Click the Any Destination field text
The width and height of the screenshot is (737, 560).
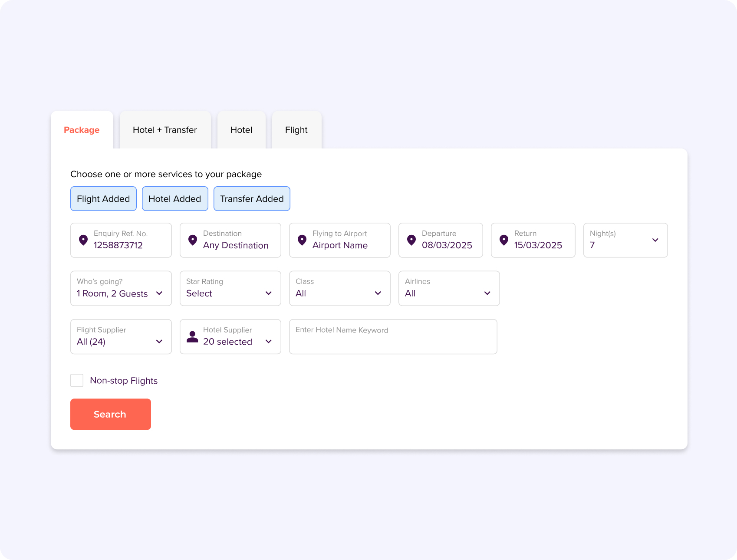pos(236,245)
